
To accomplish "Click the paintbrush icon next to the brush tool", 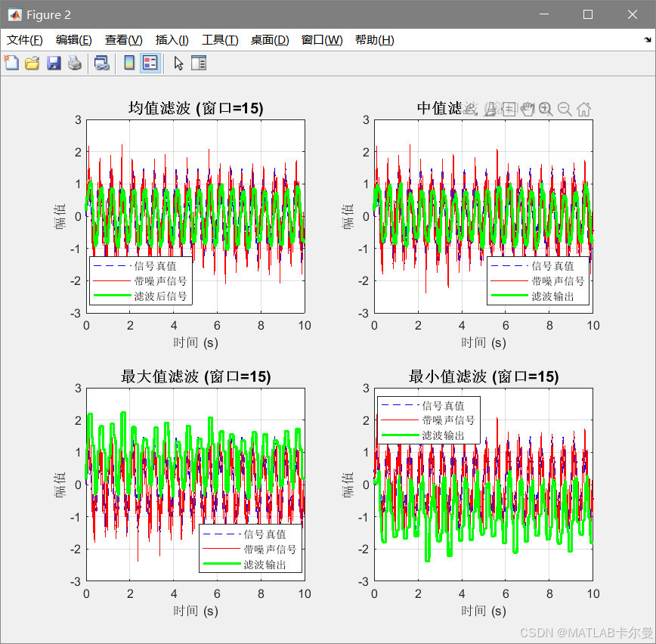I will coord(490,109).
